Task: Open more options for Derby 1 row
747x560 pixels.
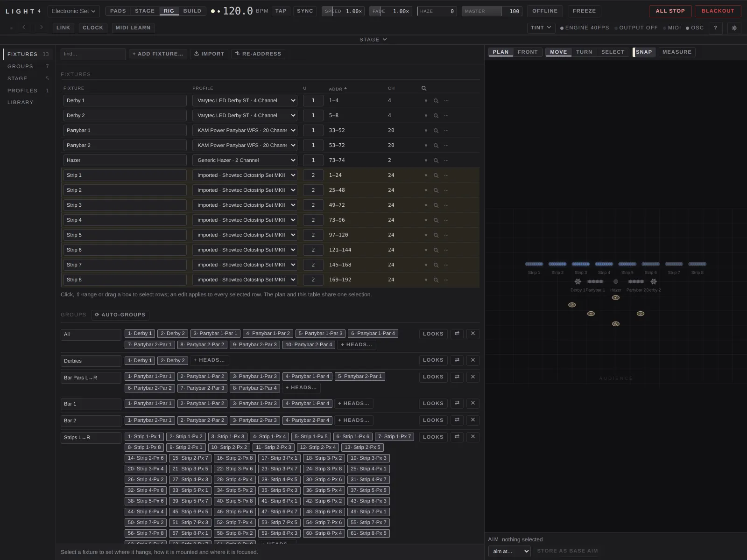Action: coord(446,101)
